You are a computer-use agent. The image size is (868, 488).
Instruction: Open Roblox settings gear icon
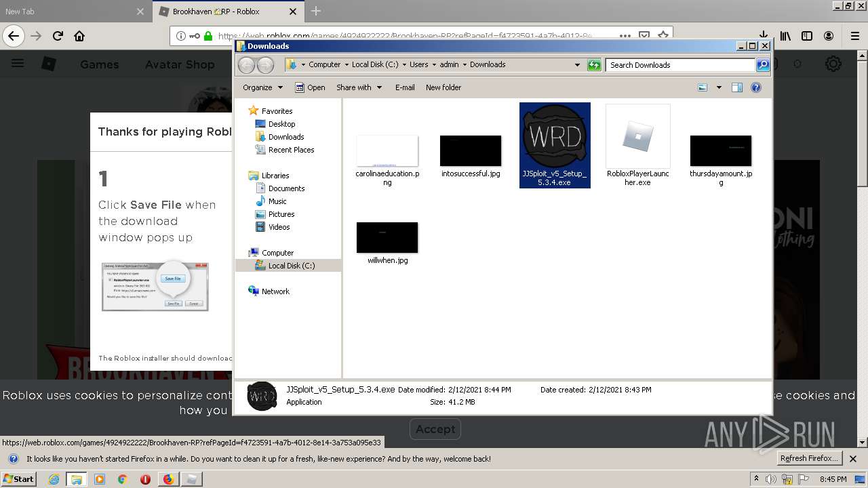tap(833, 64)
